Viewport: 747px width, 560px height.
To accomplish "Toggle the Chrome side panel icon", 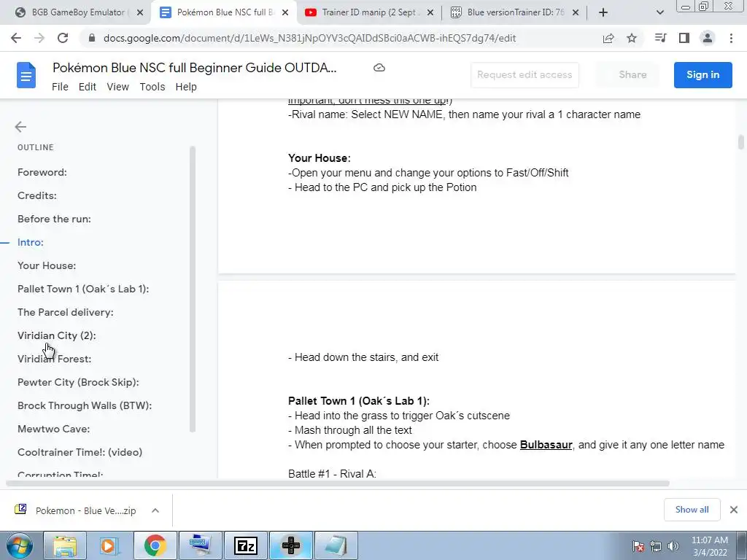I will [684, 38].
